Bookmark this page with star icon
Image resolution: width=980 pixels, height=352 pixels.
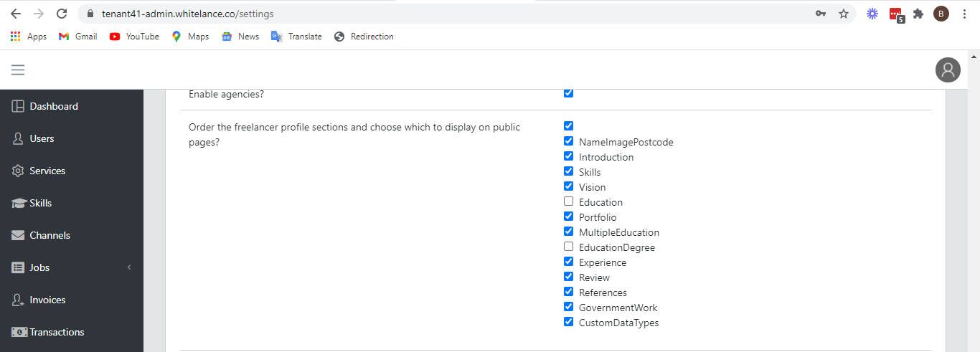pos(844,14)
